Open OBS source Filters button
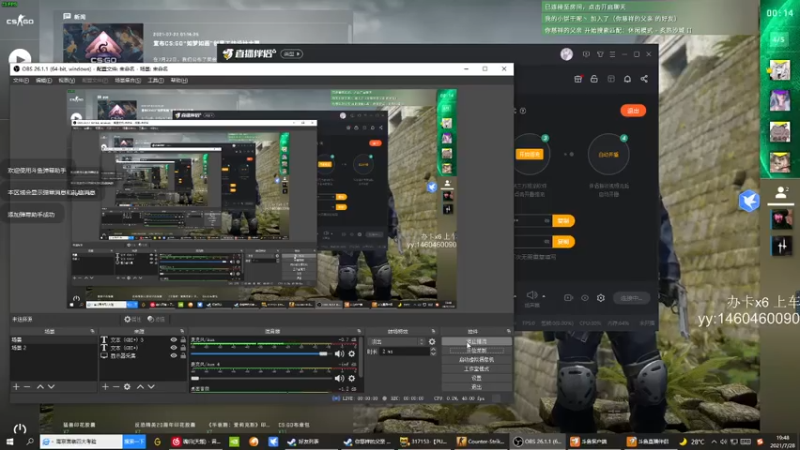 pyautogui.click(x=156, y=319)
